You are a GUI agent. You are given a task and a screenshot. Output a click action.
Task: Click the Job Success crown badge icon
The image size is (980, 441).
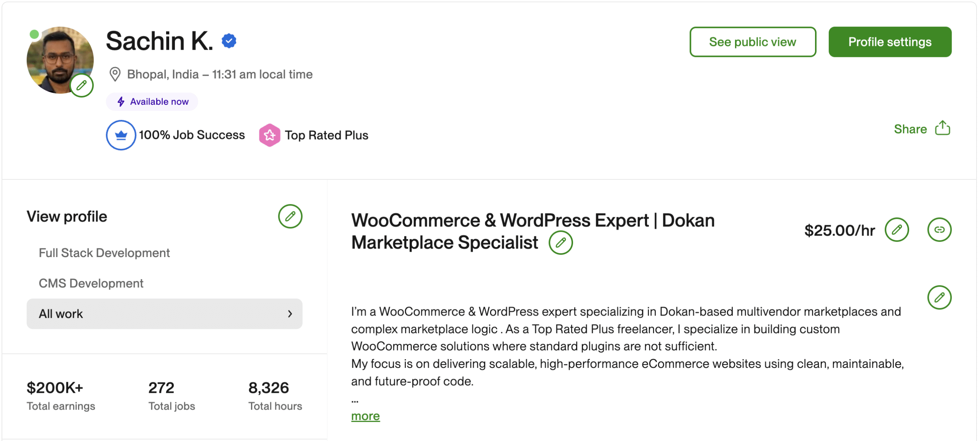pos(121,135)
